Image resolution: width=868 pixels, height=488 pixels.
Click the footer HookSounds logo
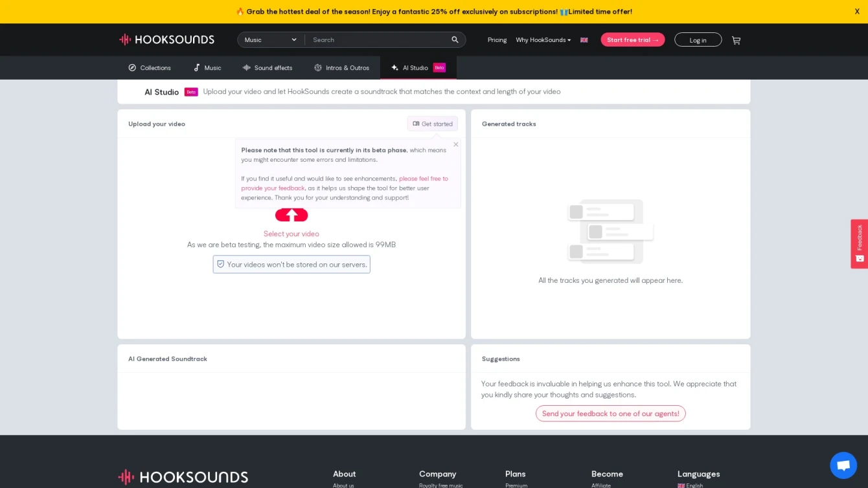(183, 477)
